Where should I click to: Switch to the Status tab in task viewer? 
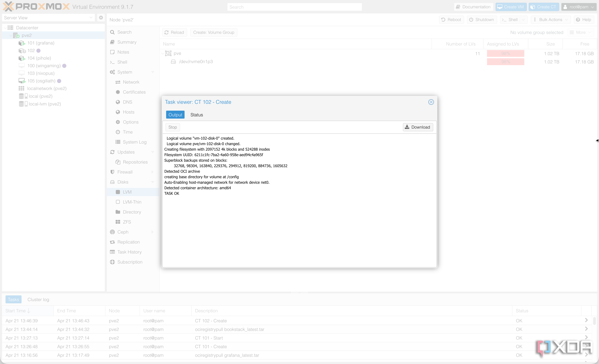point(196,115)
